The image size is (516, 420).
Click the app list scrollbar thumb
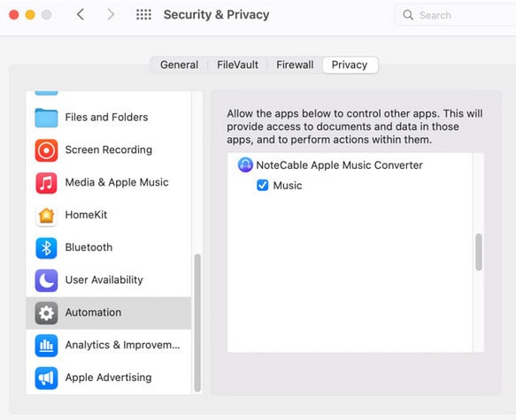(479, 252)
